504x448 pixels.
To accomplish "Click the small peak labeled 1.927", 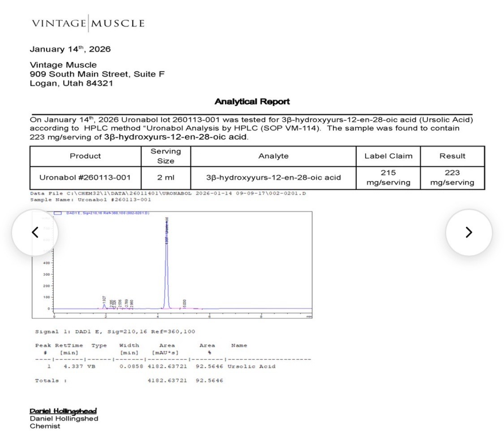I will point(104,306).
